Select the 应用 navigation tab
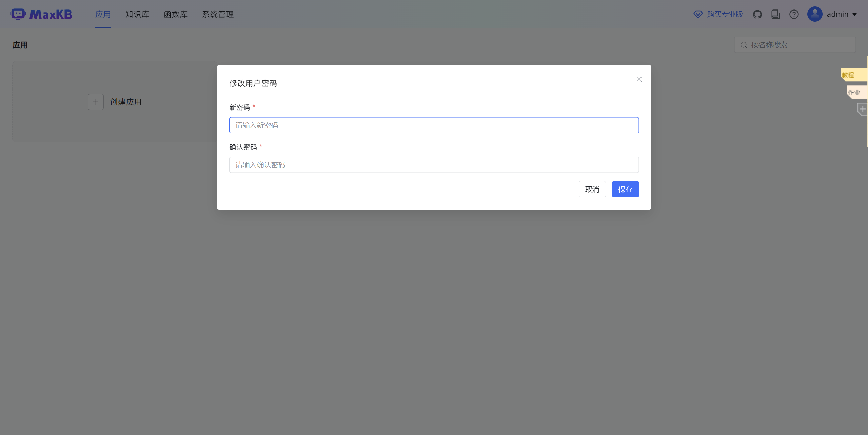Image resolution: width=868 pixels, height=435 pixels. click(103, 14)
